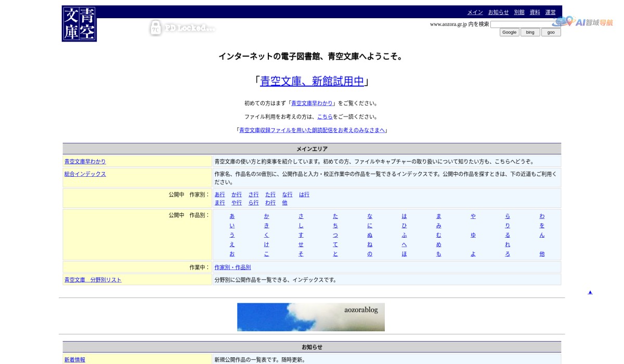Open the 青空文庫、新館試用中 link

[x=312, y=82]
